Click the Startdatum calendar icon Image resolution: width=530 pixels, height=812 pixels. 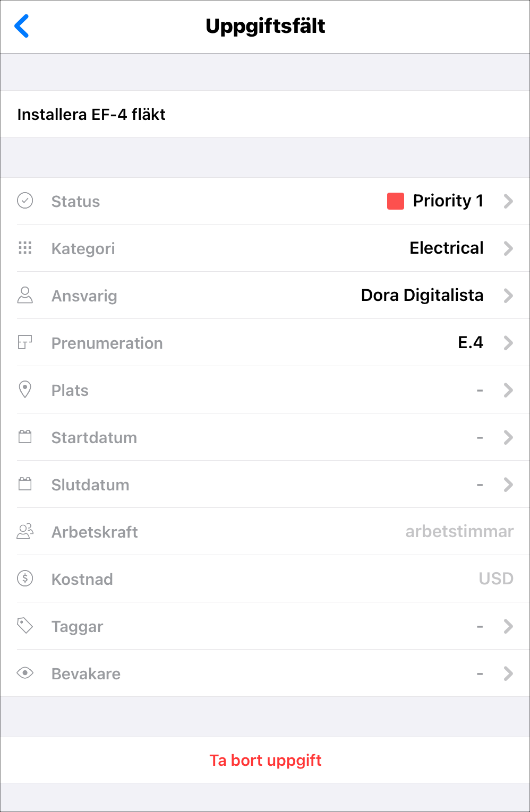click(x=25, y=437)
